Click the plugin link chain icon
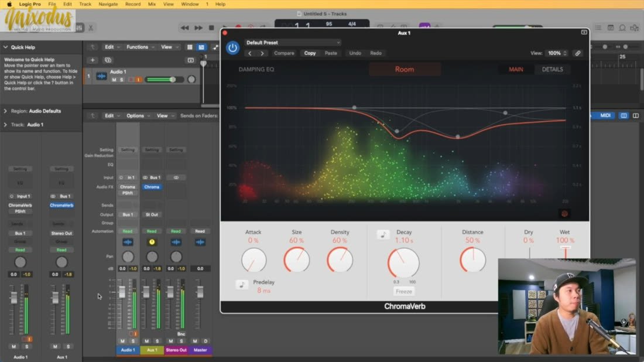644x362 pixels. click(x=577, y=53)
